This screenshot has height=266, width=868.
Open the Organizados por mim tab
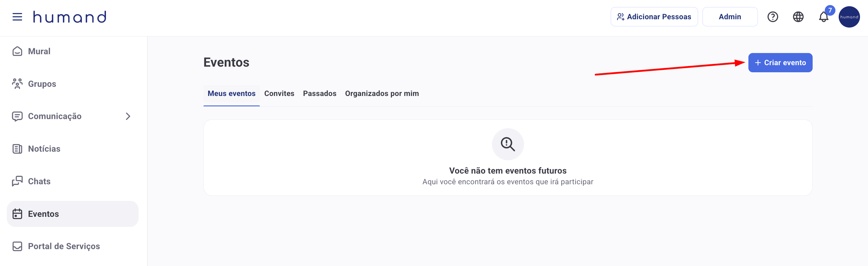382,94
